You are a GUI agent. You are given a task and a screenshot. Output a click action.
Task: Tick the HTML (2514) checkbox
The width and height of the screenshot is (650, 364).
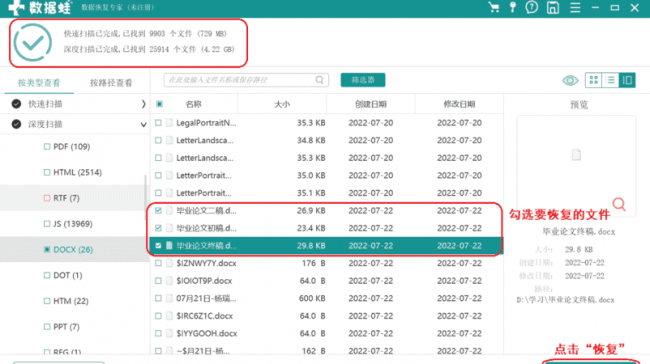pyautogui.click(x=47, y=172)
